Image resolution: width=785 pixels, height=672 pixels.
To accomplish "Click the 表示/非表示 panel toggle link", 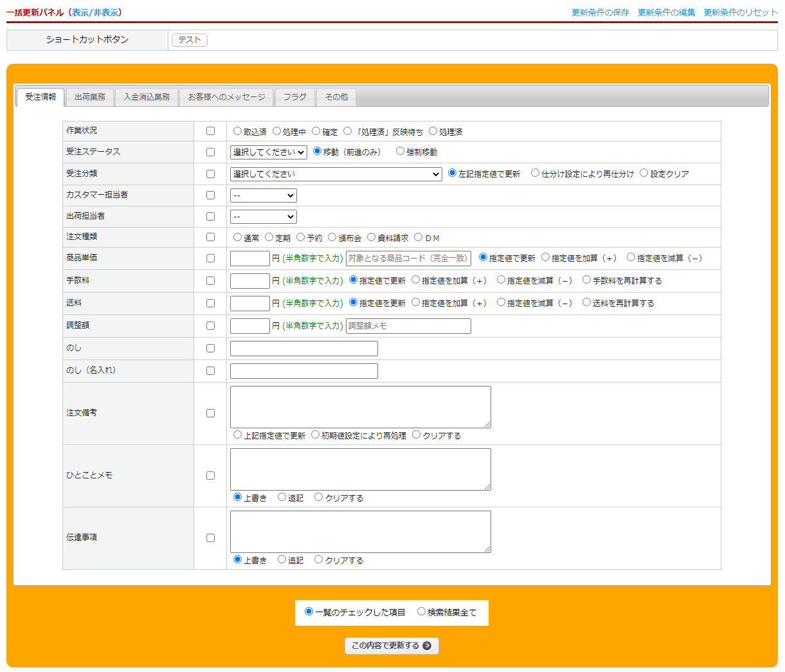I will click(96, 13).
